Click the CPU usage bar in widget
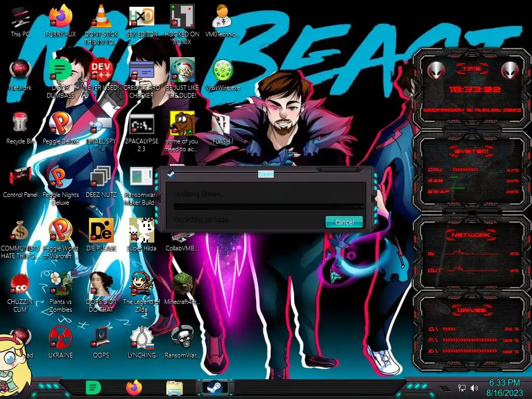Screen dimensions: 532x399 [465, 170]
